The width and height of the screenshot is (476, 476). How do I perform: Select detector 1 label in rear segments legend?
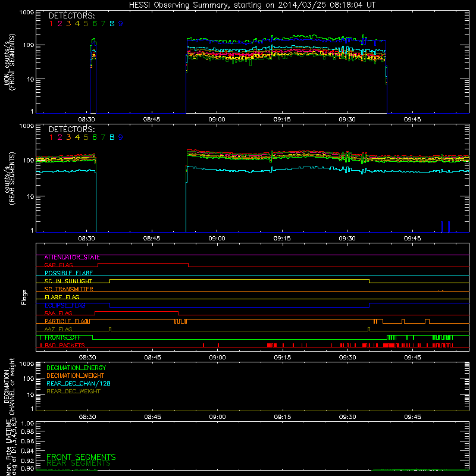(x=51, y=137)
